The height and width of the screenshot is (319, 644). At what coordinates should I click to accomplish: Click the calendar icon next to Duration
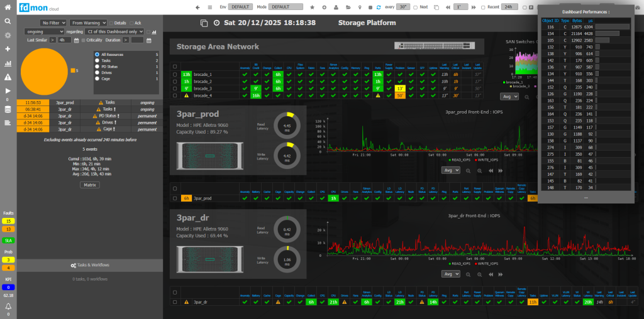point(148,40)
